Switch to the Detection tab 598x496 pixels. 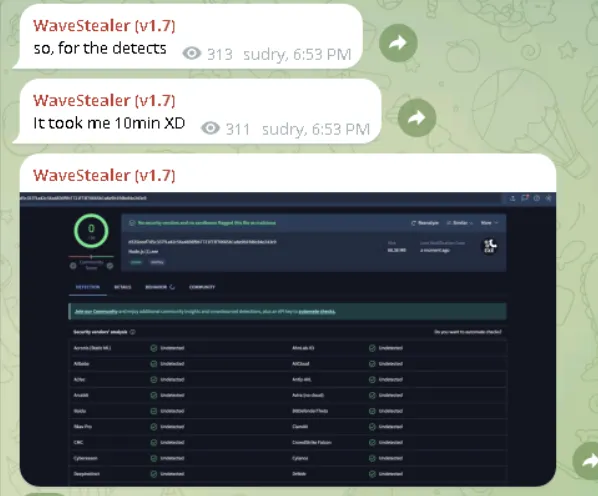point(88,287)
